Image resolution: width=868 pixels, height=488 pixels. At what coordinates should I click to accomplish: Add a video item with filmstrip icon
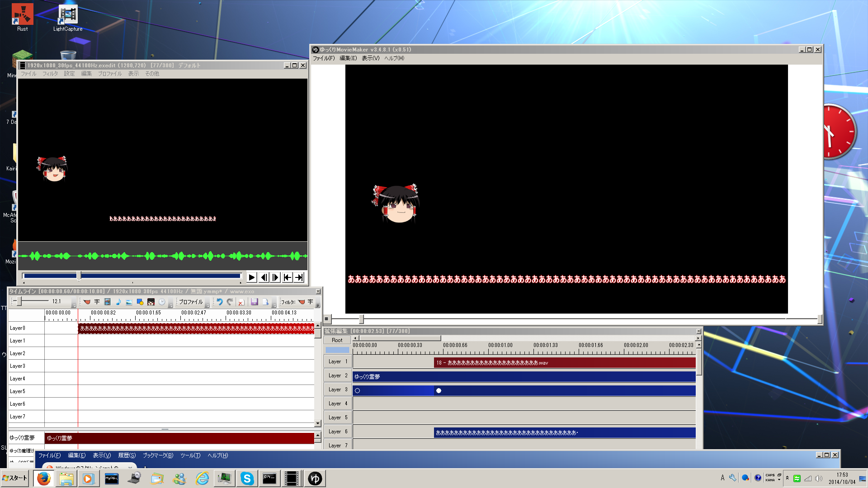pyautogui.click(x=108, y=302)
